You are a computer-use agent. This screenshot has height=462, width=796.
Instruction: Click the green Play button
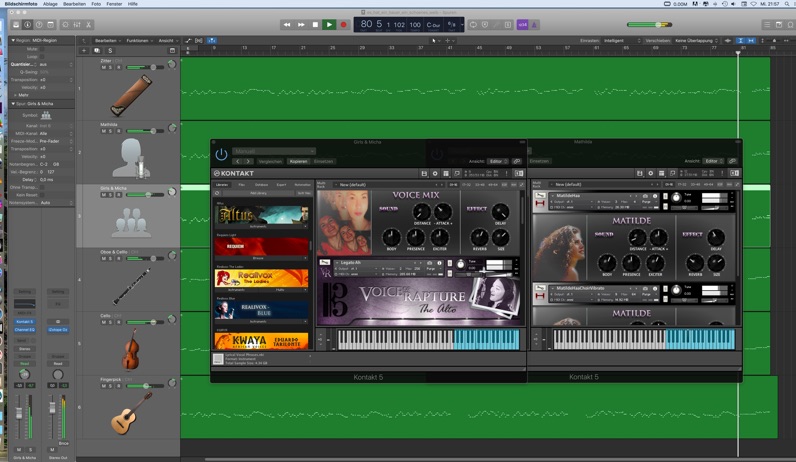pyautogui.click(x=329, y=24)
